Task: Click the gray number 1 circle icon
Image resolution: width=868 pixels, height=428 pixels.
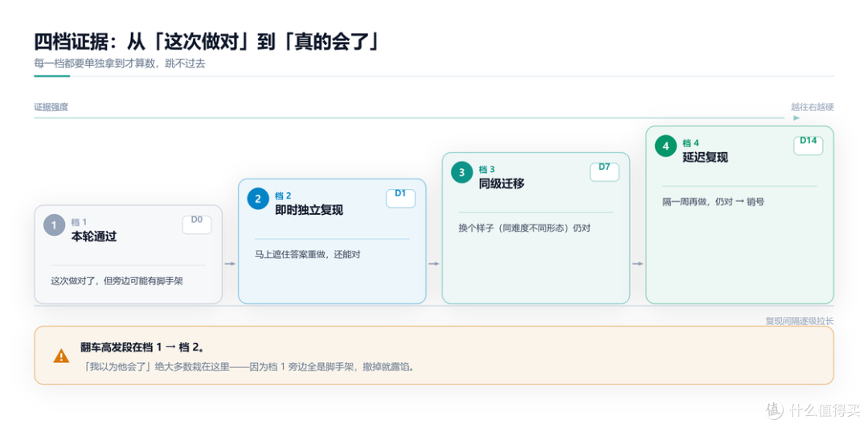Action: coord(55,225)
